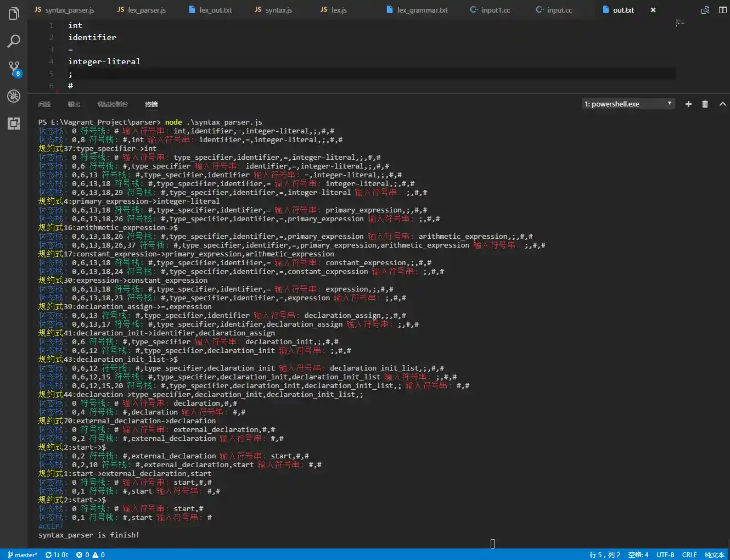Open the Problems panel tab
The height and width of the screenshot is (560, 730).
coord(44,104)
